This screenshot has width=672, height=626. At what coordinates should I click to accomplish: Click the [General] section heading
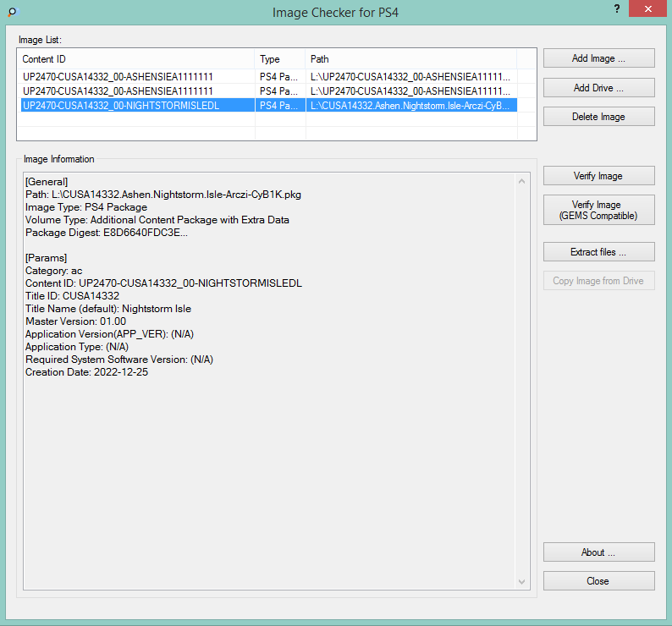click(x=47, y=182)
